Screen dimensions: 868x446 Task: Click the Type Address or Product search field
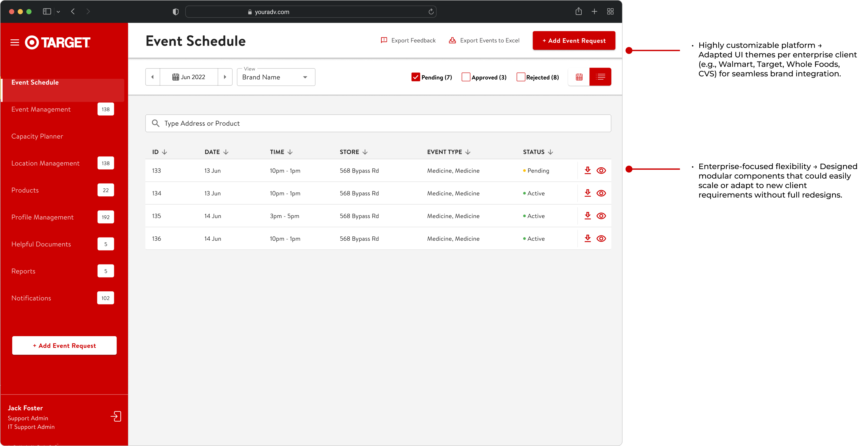(378, 124)
